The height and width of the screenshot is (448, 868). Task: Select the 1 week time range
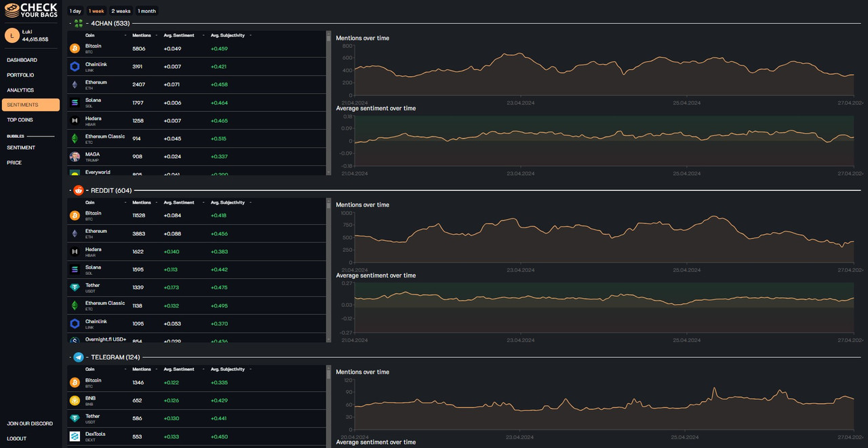[x=96, y=11]
